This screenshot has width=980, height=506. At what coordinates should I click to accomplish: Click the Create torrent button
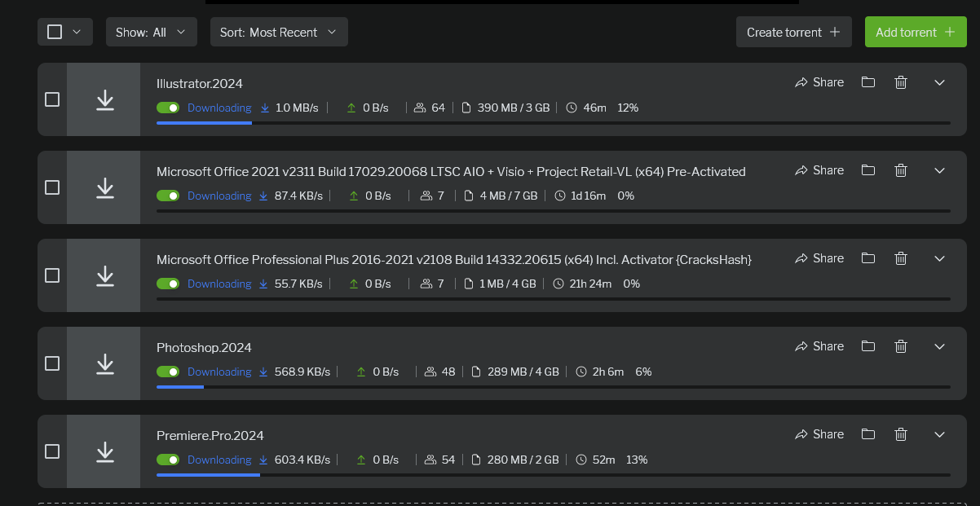794,32
